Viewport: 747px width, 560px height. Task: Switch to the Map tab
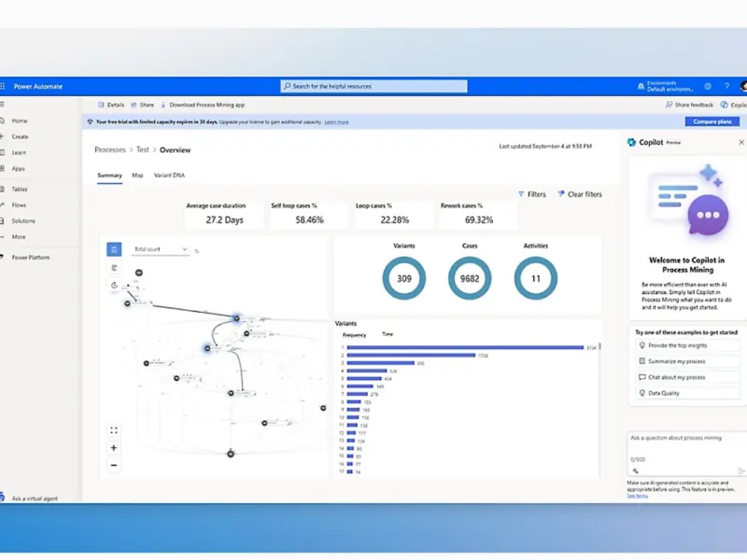(137, 175)
